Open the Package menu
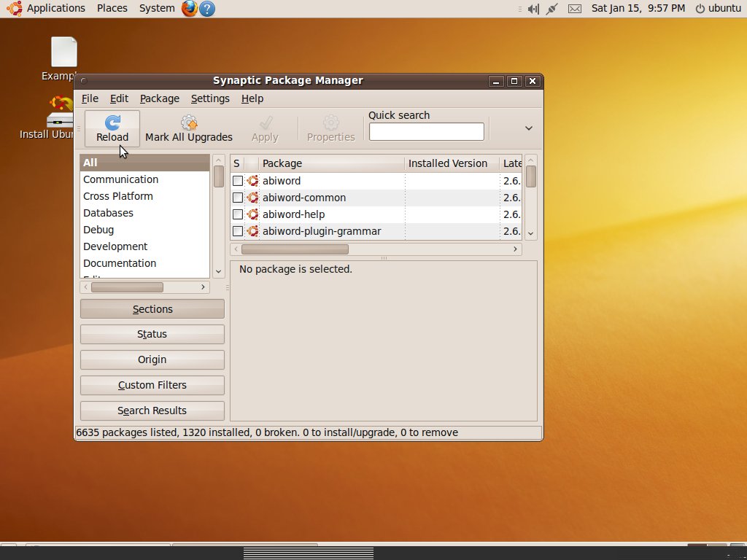Viewport: 747px width, 560px height. tap(160, 98)
